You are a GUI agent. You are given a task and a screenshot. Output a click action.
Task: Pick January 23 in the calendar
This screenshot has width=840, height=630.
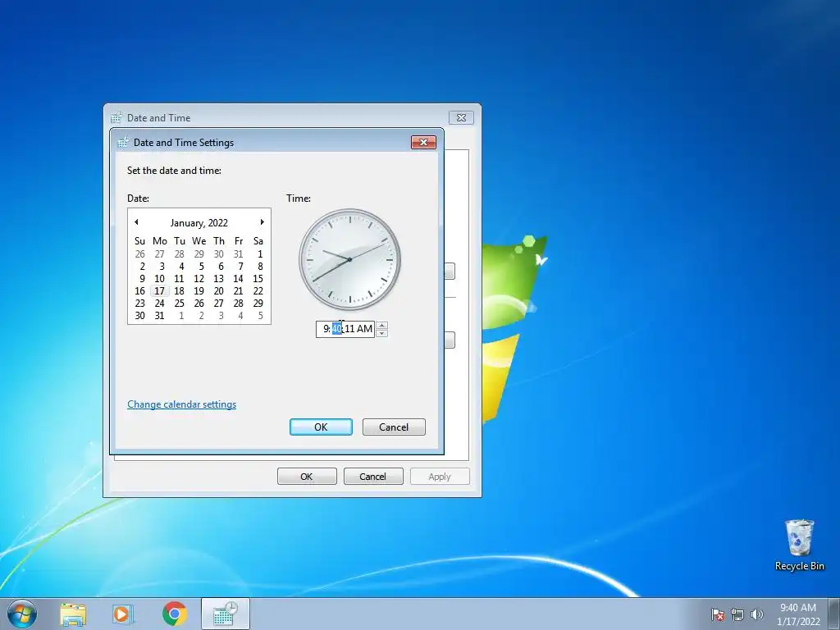pos(139,304)
